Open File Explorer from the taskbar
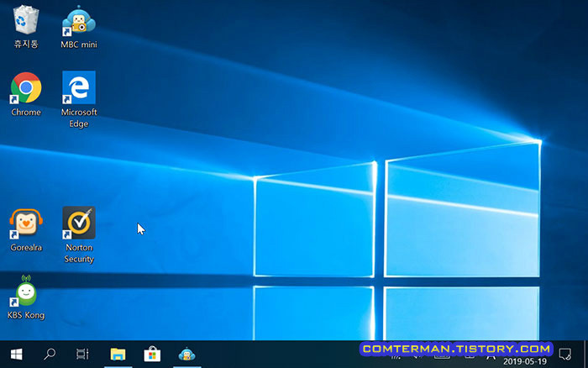588x368 pixels. (118, 354)
